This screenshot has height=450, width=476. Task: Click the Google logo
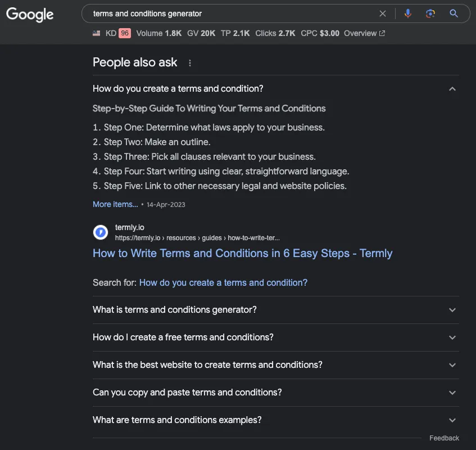29,15
